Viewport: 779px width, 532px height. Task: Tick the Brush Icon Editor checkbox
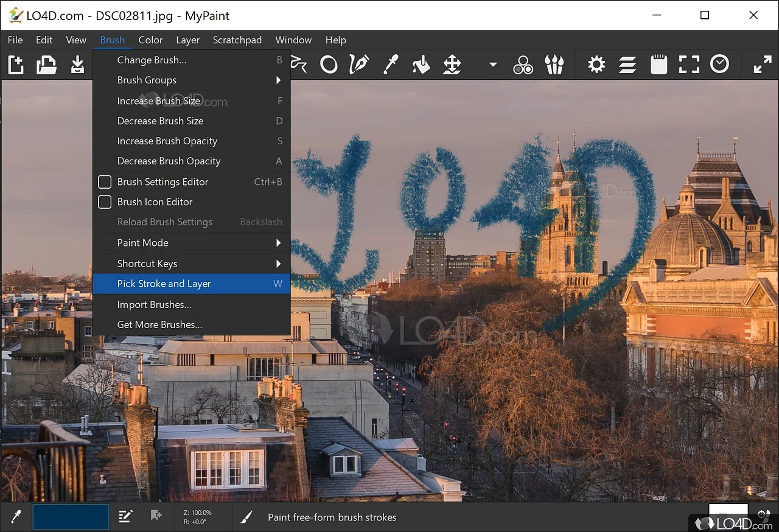pos(105,201)
